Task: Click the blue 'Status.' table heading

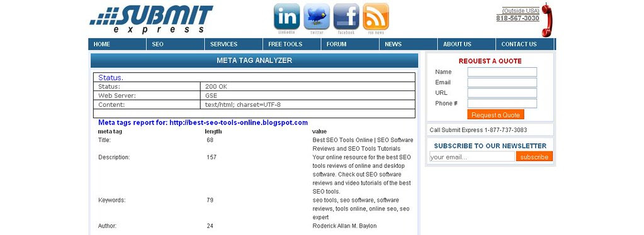Action: (x=111, y=77)
